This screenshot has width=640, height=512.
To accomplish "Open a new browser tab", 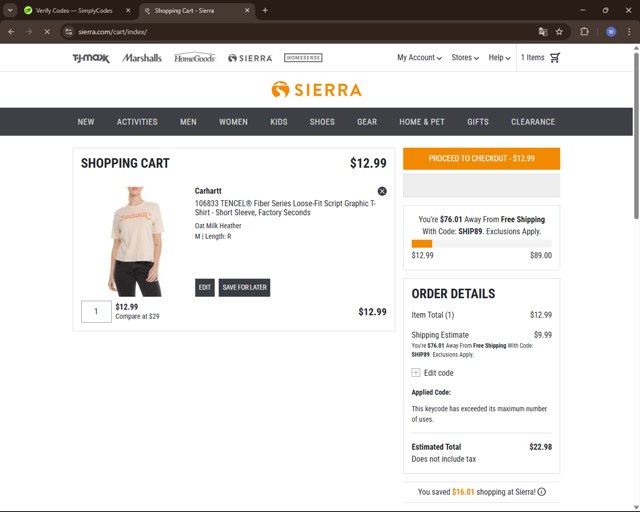I will (x=265, y=11).
